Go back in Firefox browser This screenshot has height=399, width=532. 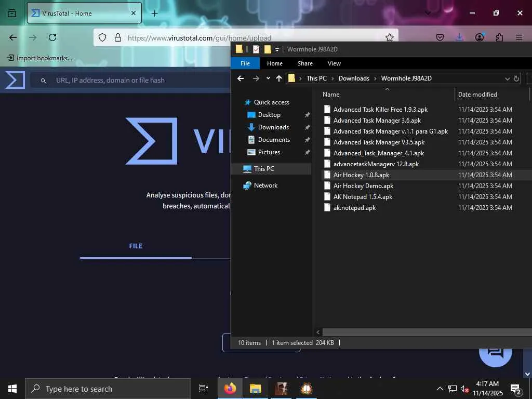13,37
